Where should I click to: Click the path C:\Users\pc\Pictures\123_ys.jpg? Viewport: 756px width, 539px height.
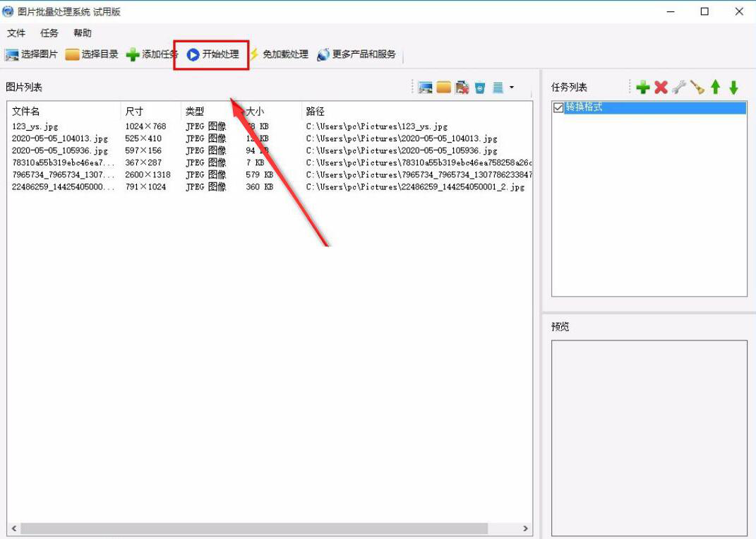[376, 126]
